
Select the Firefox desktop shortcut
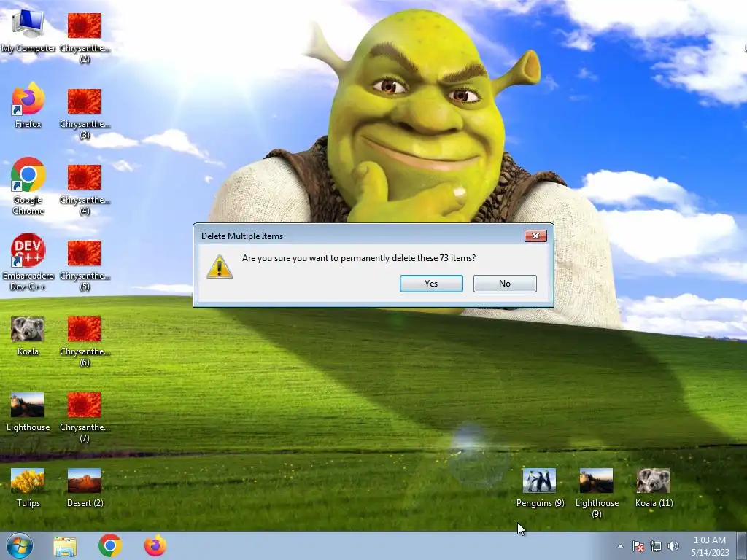pyautogui.click(x=28, y=106)
